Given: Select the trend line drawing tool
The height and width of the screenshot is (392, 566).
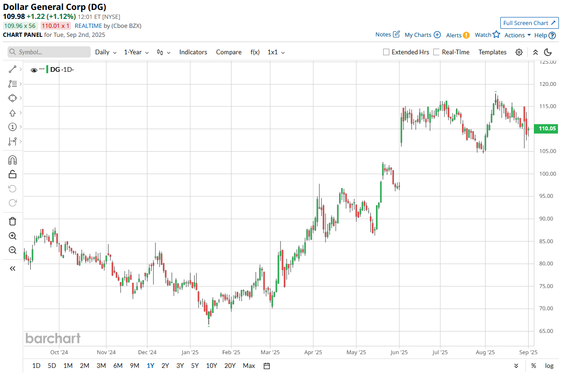Looking at the screenshot, I should [x=12, y=69].
